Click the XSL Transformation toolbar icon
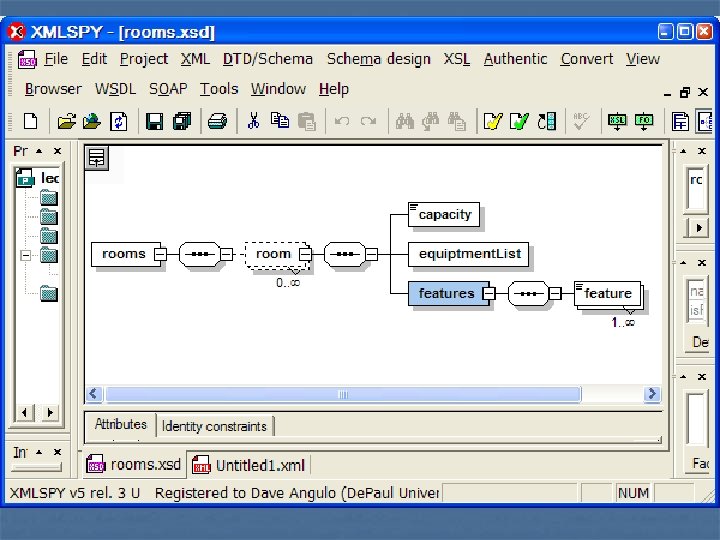This screenshot has width=720, height=540. (617, 121)
